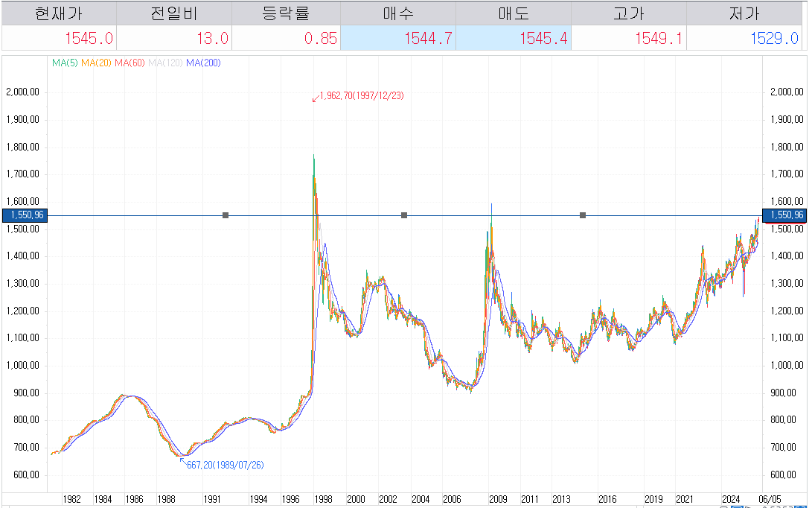The width and height of the screenshot is (812, 508).
Task: Click the 고가 column header
Action: [x=629, y=13]
